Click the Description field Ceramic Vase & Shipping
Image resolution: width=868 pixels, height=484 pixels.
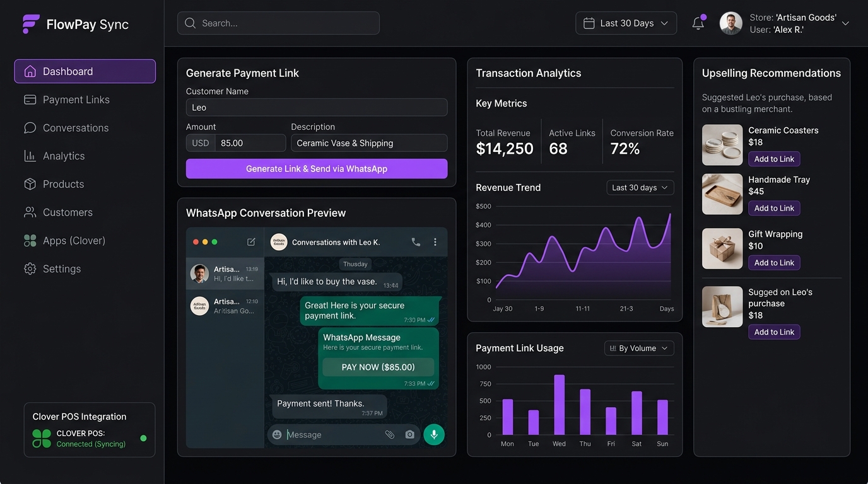(369, 143)
